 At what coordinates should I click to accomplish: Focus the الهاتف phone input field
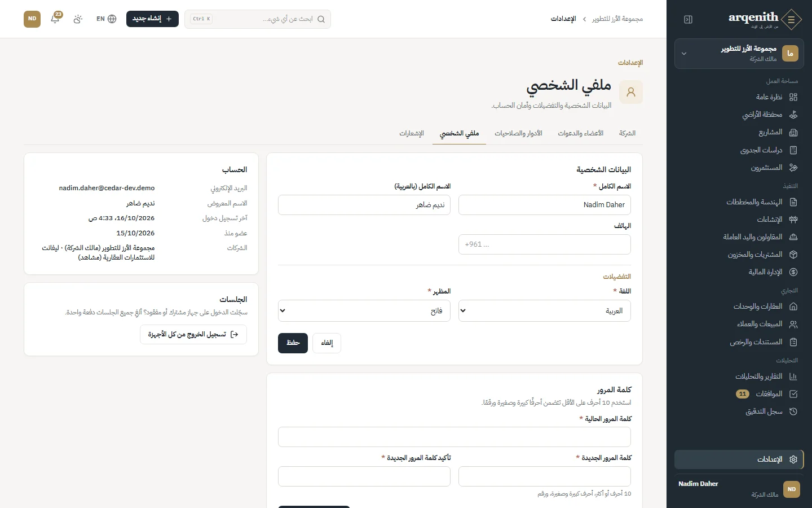[x=545, y=244]
